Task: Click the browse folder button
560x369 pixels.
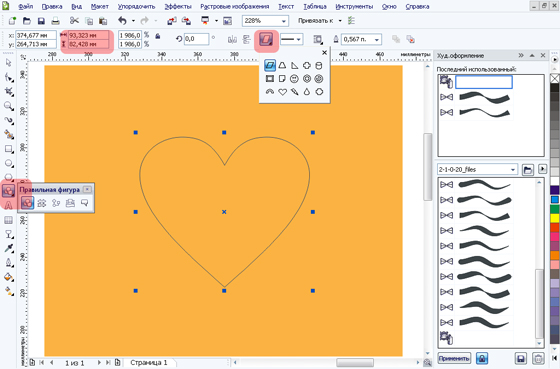Action: pyautogui.click(x=528, y=170)
